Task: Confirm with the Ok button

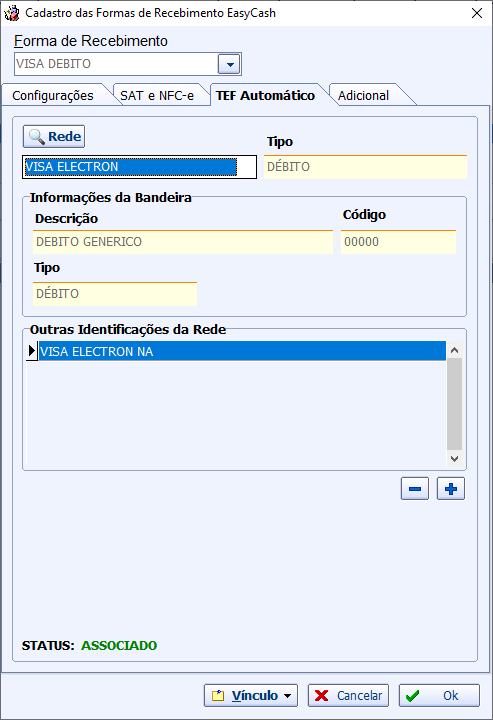Action: coord(439,696)
